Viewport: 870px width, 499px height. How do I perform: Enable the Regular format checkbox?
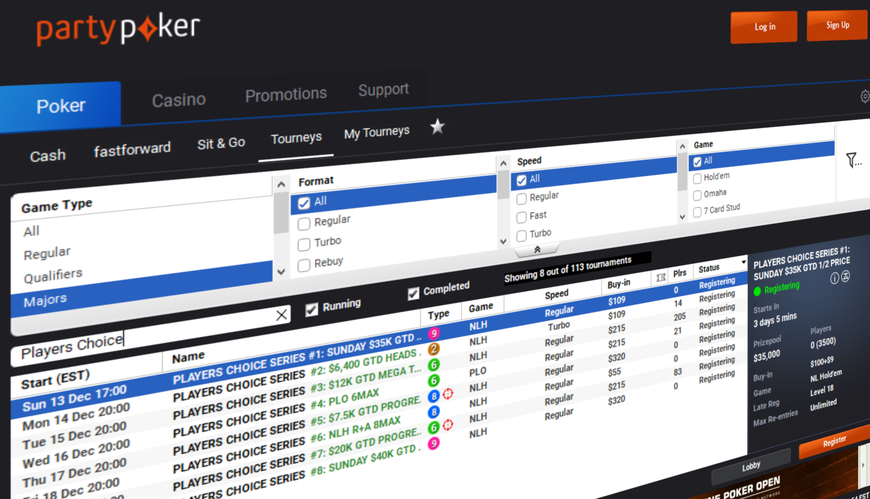pyautogui.click(x=304, y=224)
